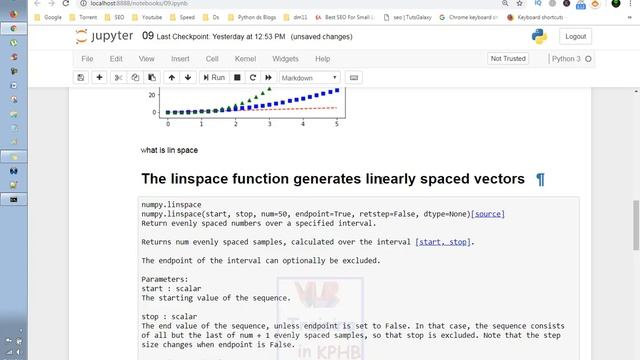The width and height of the screenshot is (640, 360).
Task: Open the Chrome three-dot menu
Action: [630, 3]
